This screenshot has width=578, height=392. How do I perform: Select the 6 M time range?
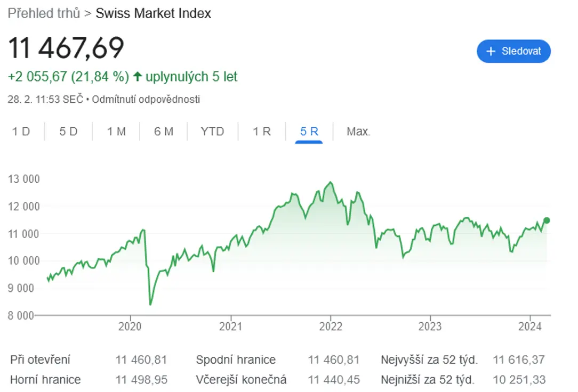164,132
